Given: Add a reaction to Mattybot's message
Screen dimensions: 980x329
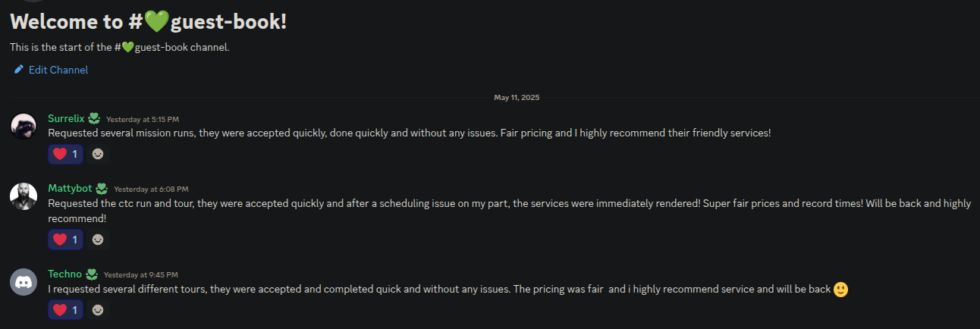Looking at the screenshot, I should point(98,240).
